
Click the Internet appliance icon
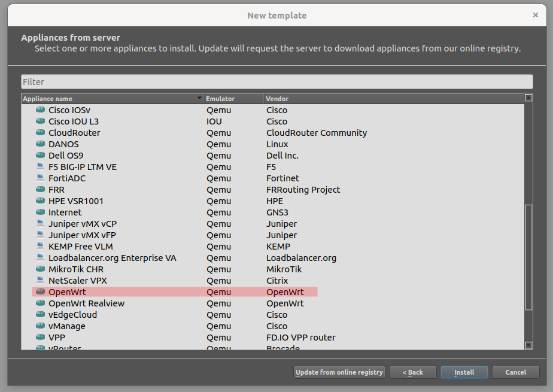40,212
